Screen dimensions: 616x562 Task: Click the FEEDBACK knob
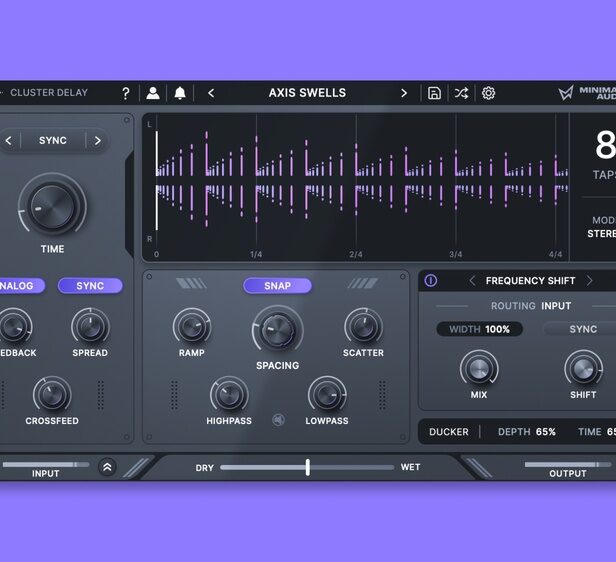pos(13,327)
